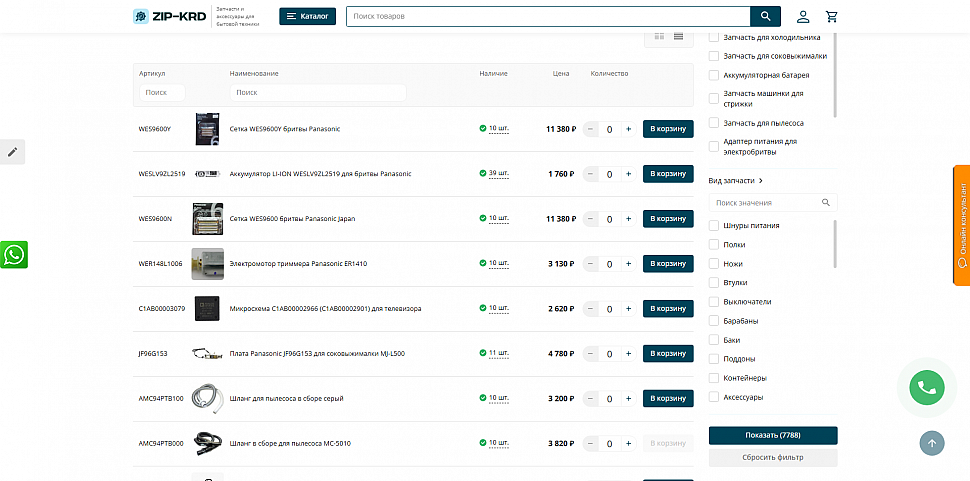The width and height of the screenshot is (970, 481).
Task: Click the pencil edit icon
Action: click(12, 152)
